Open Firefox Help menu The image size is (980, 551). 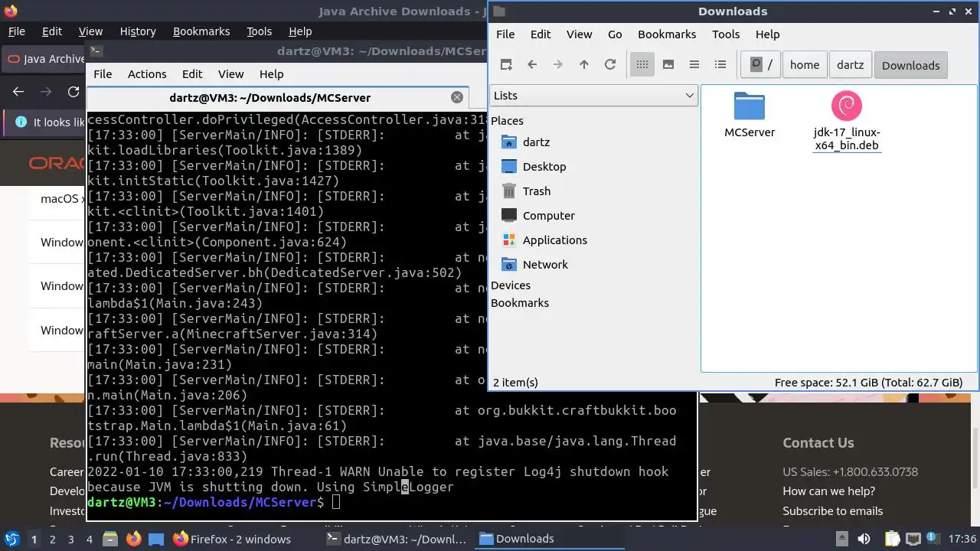tap(300, 31)
